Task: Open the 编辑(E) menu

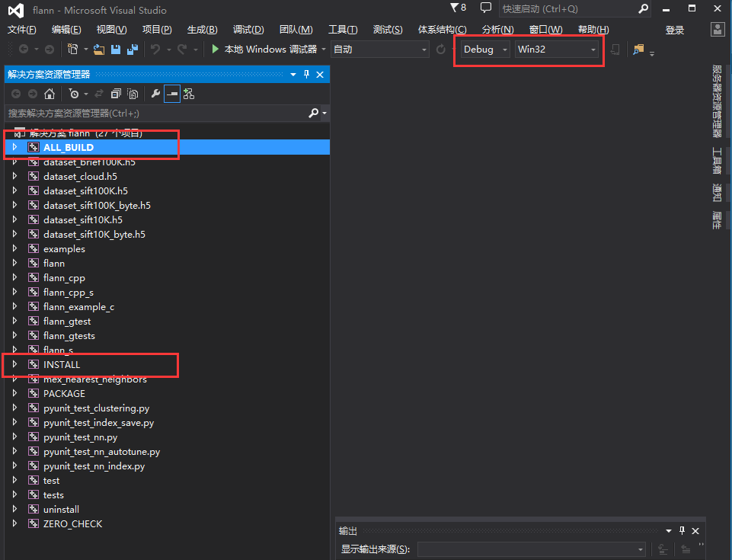Action: 66,30
